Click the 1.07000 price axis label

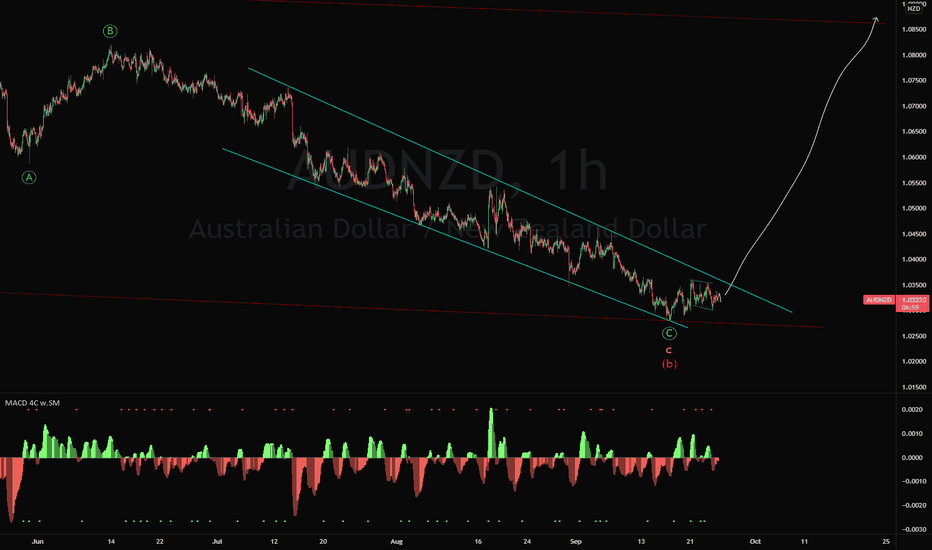pyautogui.click(x=914, y=106)
